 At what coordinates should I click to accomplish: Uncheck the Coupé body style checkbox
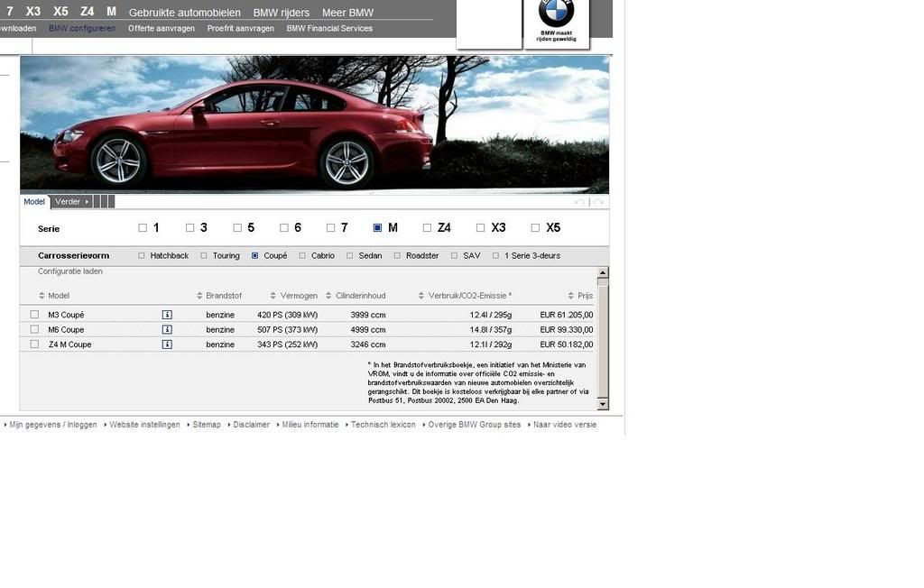[x=255, y=256]
